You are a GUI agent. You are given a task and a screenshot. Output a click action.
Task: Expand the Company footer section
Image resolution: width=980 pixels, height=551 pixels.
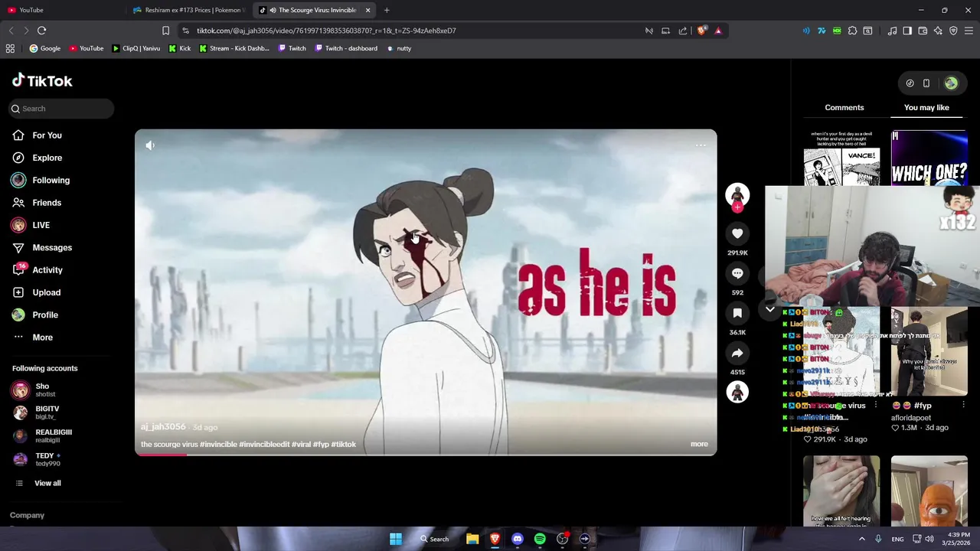[x=27, y=516]
